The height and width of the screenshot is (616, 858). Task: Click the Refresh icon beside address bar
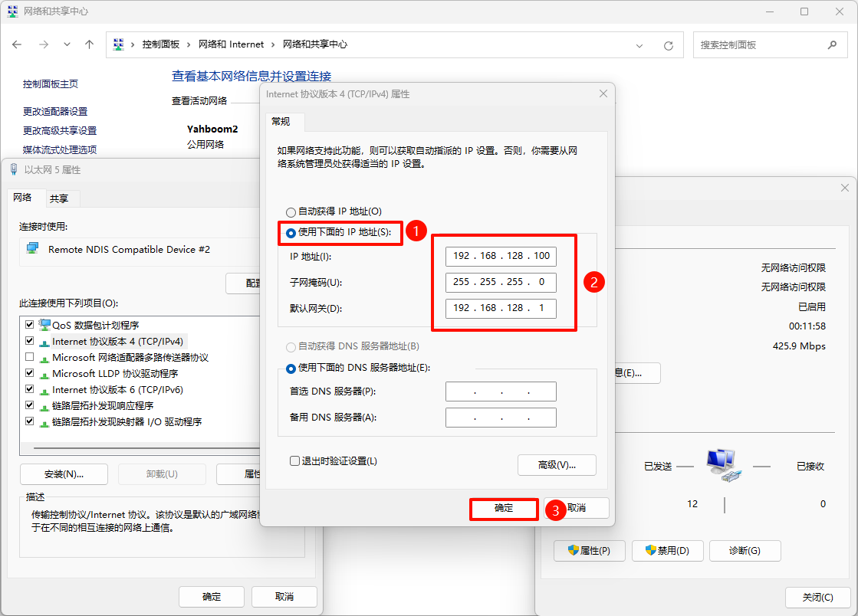(668, 45)
